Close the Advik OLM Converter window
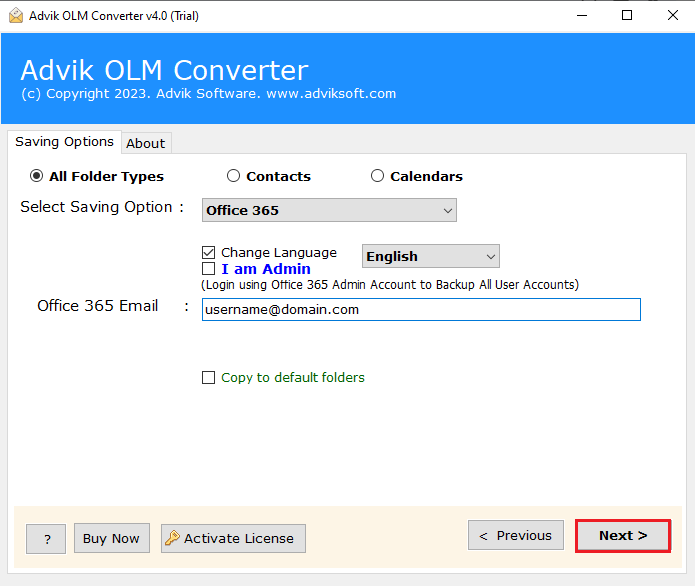This screenshot has width=695, height=586. coord(673,16)
